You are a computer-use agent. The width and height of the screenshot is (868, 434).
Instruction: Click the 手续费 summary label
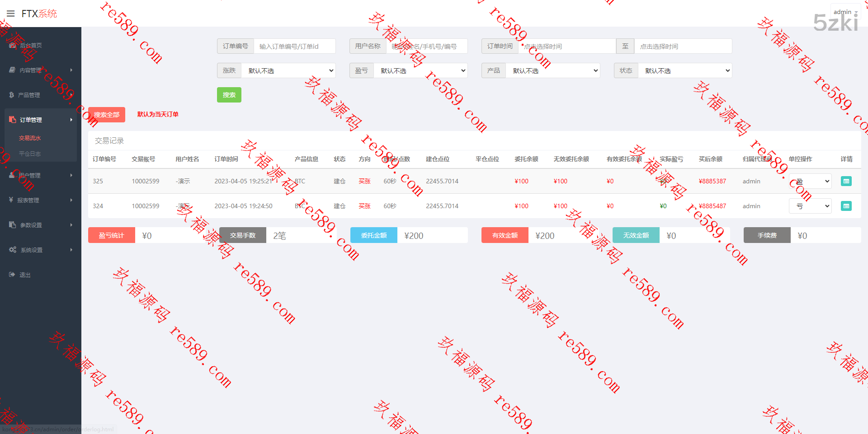pos(767,235)
